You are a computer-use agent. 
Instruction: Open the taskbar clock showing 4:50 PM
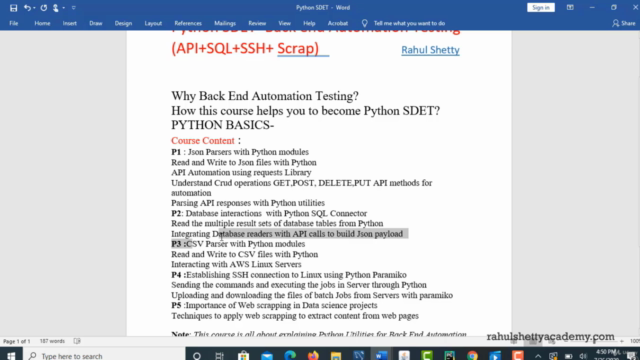[x=608, y=355]
